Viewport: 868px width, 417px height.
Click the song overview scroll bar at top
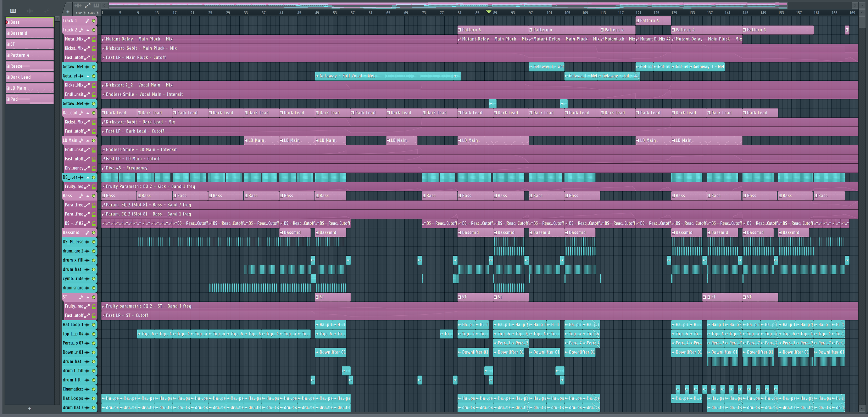point(448,5)
